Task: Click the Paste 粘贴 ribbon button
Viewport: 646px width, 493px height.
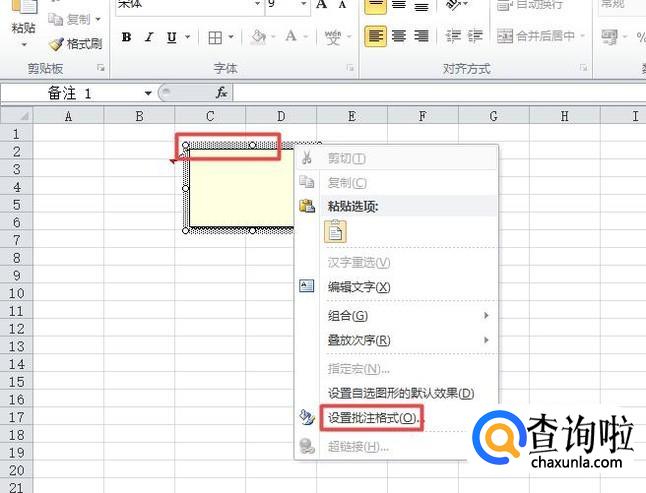Action: click(x=23, y=16)
